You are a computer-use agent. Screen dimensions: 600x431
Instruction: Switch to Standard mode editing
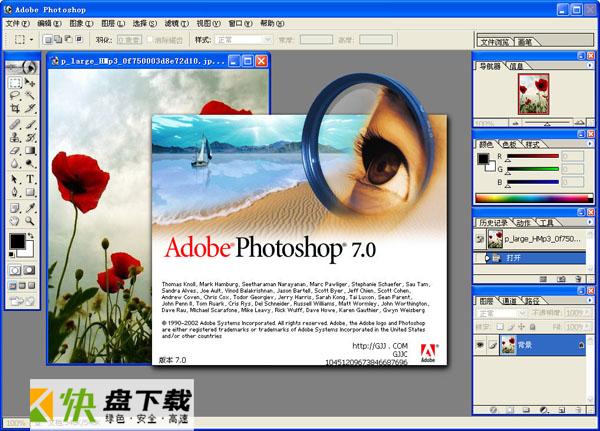pos(15,271)
